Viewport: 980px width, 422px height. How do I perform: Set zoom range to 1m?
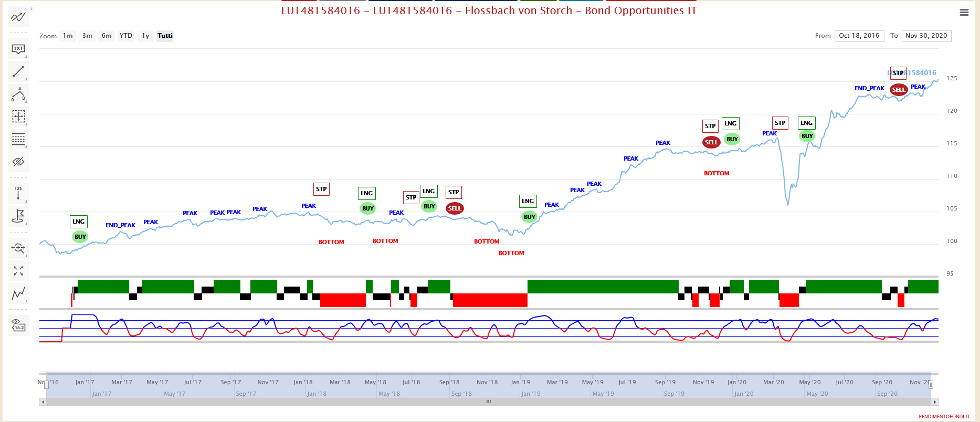68,36
